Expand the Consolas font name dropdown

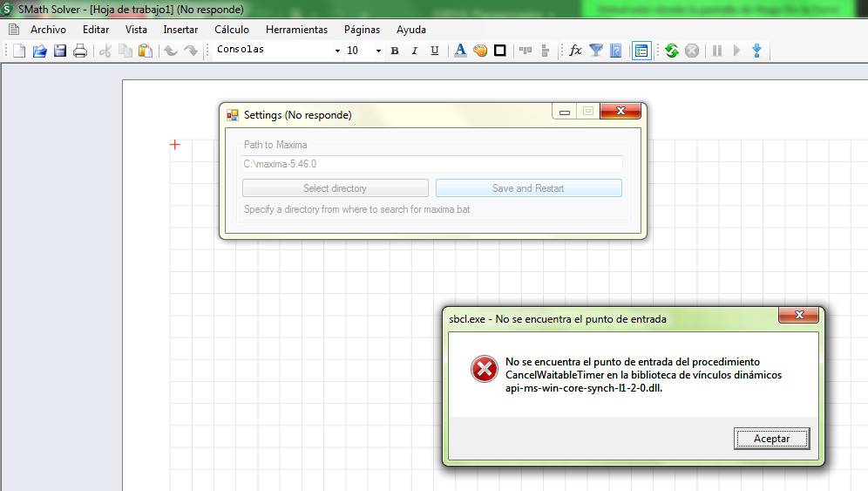coord(337,51)
